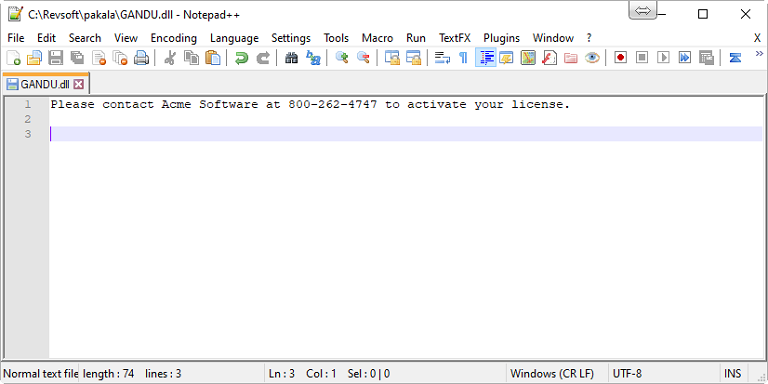Click the gray Redo arrow icon
Image resolution: width=768 pixels, height=384 pixels.
click(x=263, y=58)
